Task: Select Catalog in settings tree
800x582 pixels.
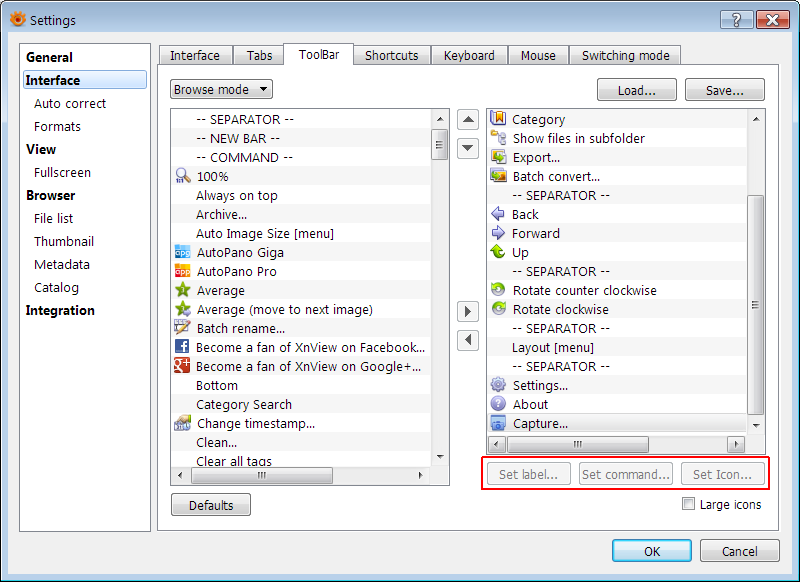Action: pyautogui.click(x=56, y=288)
